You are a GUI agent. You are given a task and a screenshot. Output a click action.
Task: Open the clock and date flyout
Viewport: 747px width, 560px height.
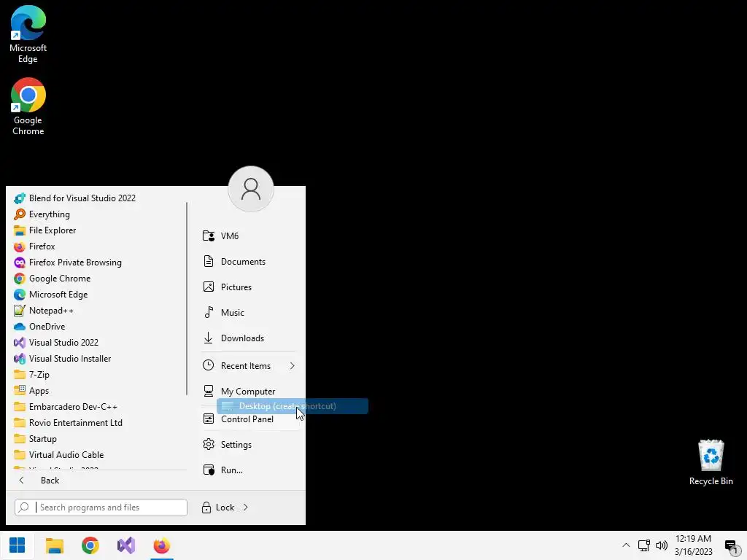[x=694, y=545]
